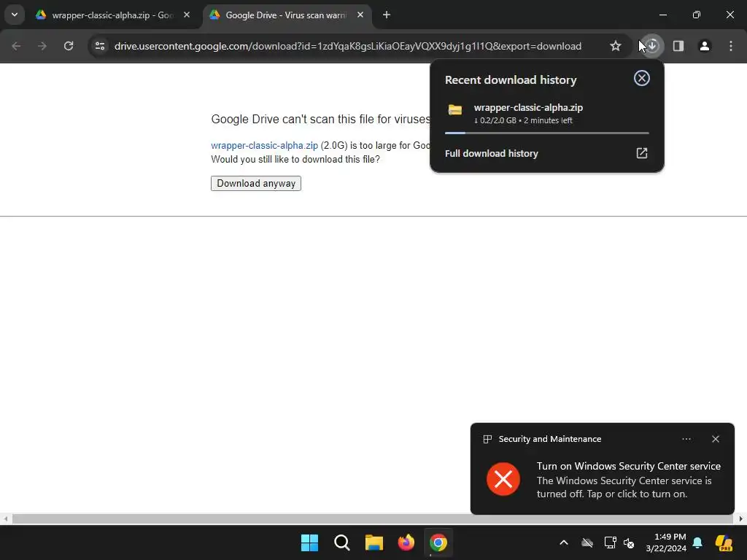Open a new browser tab
Image resolution: width=747 pixels, height=560 pixels.
[x=387, y=15]
